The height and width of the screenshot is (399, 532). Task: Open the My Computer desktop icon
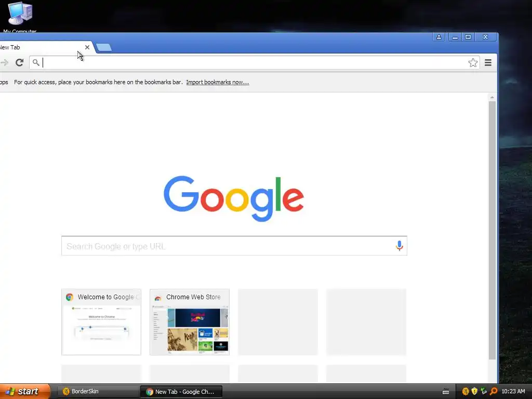point(20,17)
